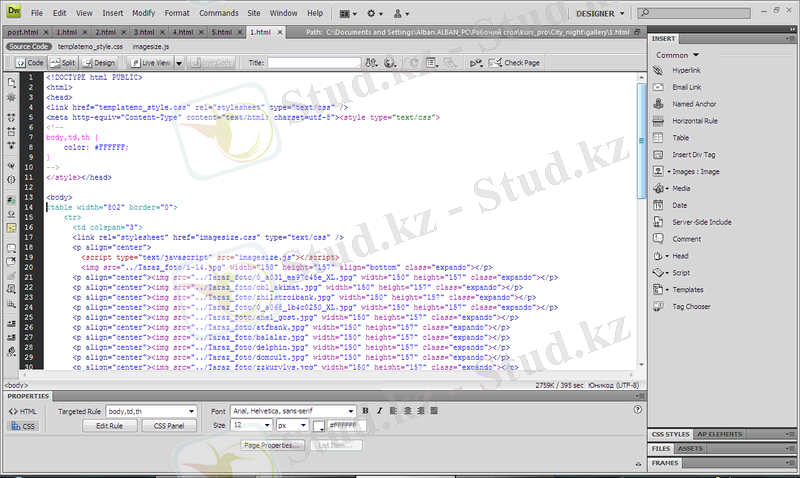Apply bold formatting in Properties
The image size is (800, 478).
pyautogui.click(x=365, y=411)
